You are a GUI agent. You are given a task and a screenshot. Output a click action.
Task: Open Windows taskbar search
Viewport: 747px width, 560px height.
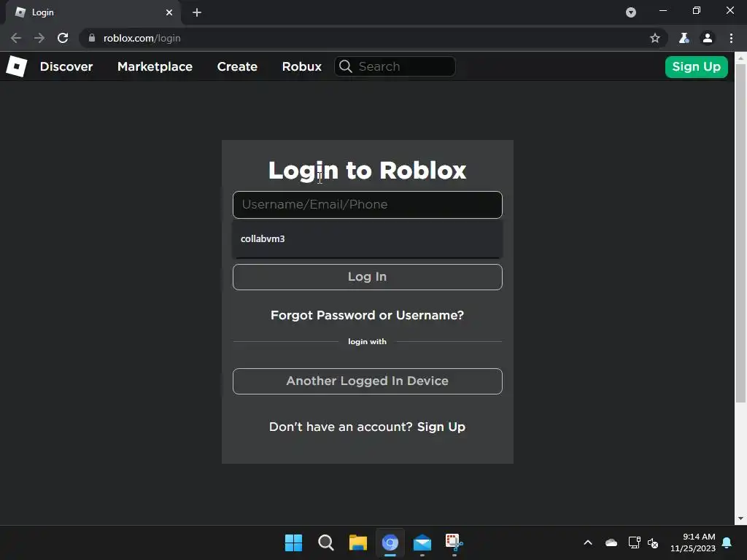pyautogui.click(x=326, y=542)
